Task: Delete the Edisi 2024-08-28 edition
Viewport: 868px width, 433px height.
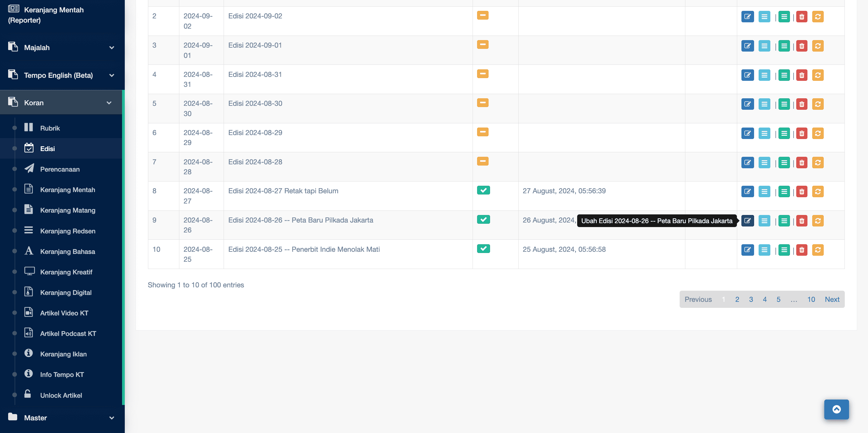Action: point(802,163)
